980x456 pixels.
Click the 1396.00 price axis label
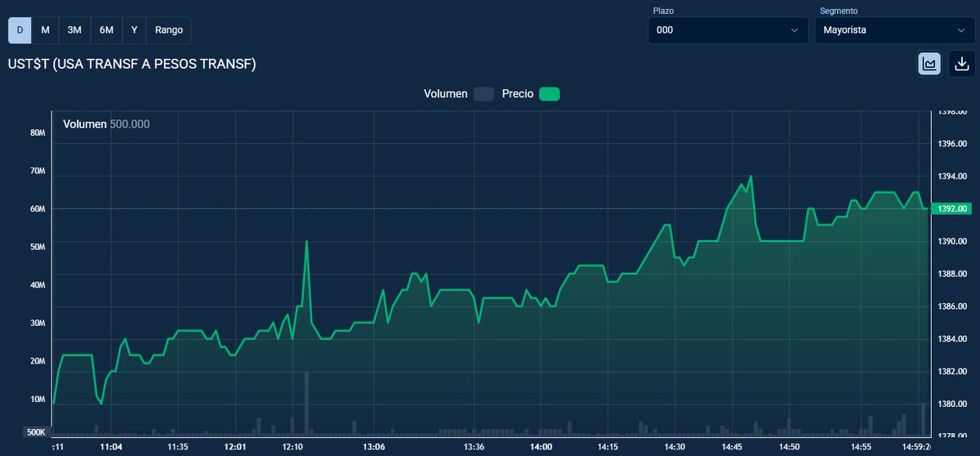click(953, 144)
